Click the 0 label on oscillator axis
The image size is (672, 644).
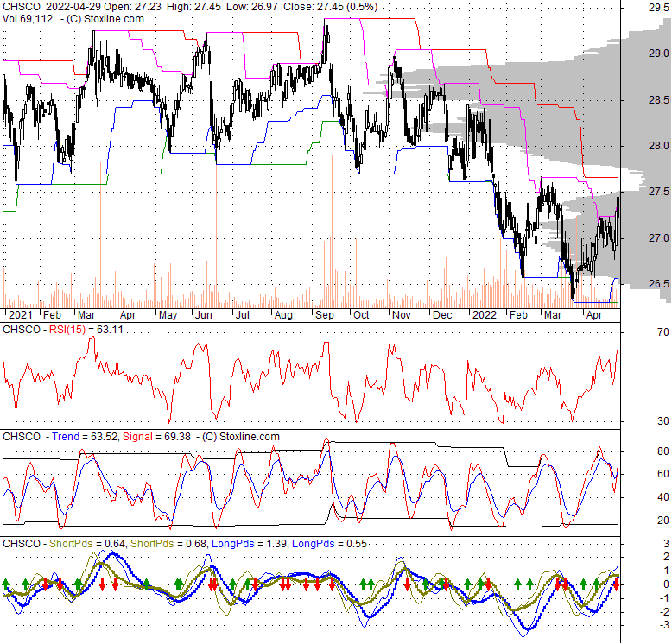click(667, 584)
